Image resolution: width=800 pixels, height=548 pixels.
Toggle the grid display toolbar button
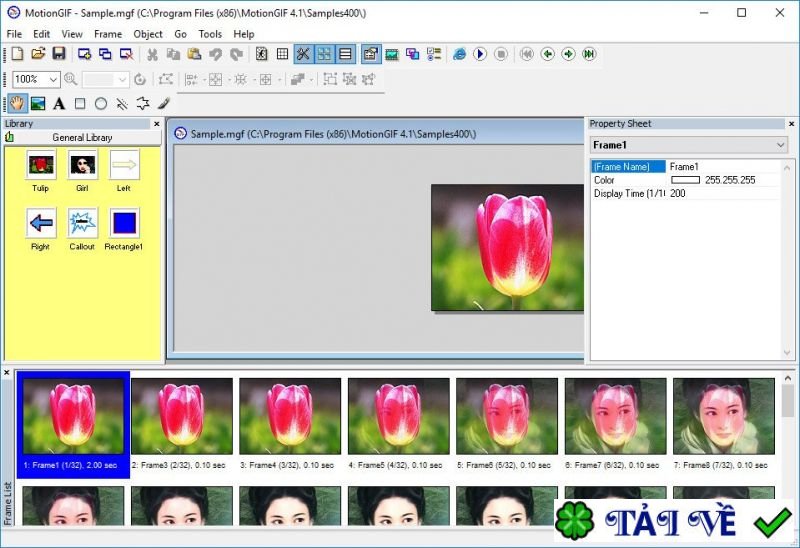pos(282,54)
